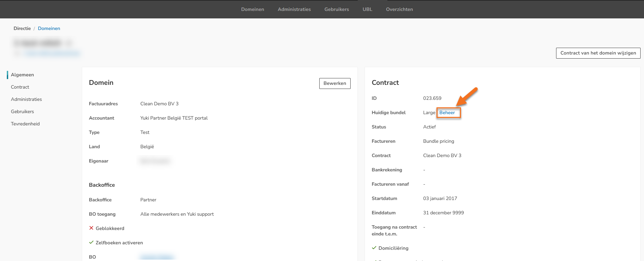Image resolution: width=644 pixels, height=261 pixels.
Task: Click the blurred domain link under the page title
Action: 52,53
